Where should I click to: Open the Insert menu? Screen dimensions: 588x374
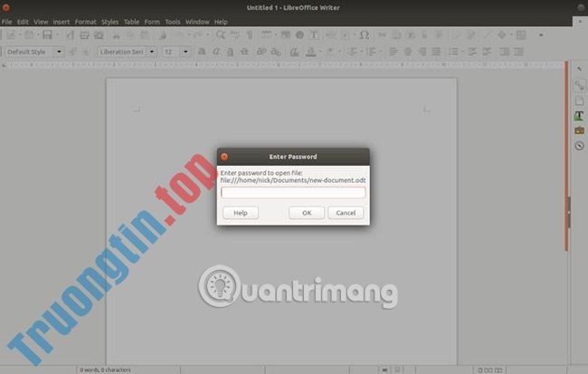[62, 22]
